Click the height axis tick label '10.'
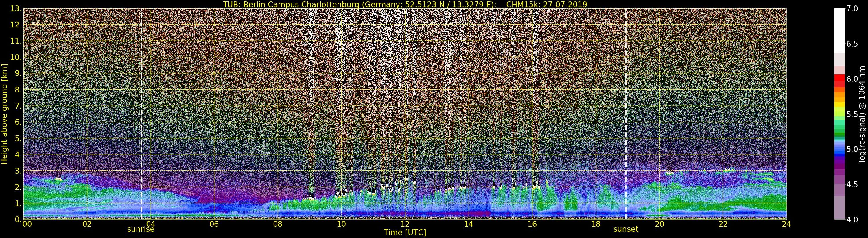868x238 pixels. pyautogui.click(x=16, y=57)
